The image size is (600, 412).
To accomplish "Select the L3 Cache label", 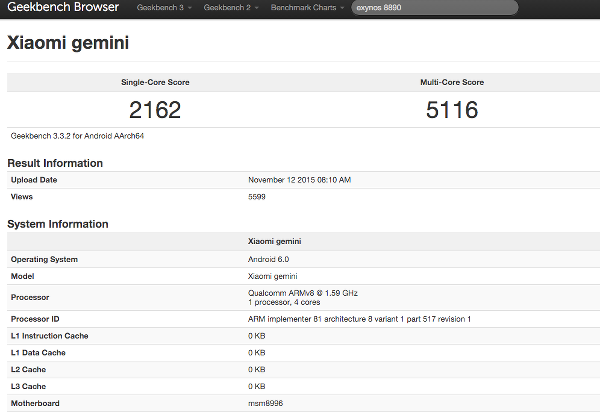I will (28, 386).
